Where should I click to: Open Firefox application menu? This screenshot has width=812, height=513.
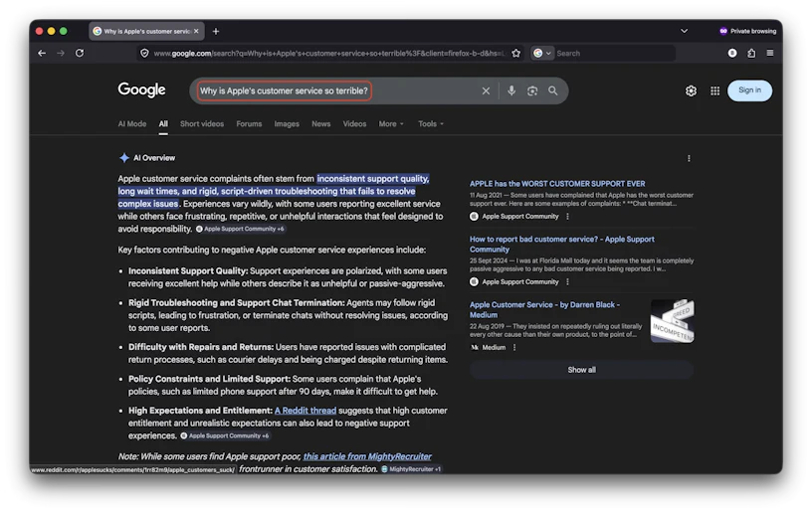pyautogui.click(x=769, y=53)
